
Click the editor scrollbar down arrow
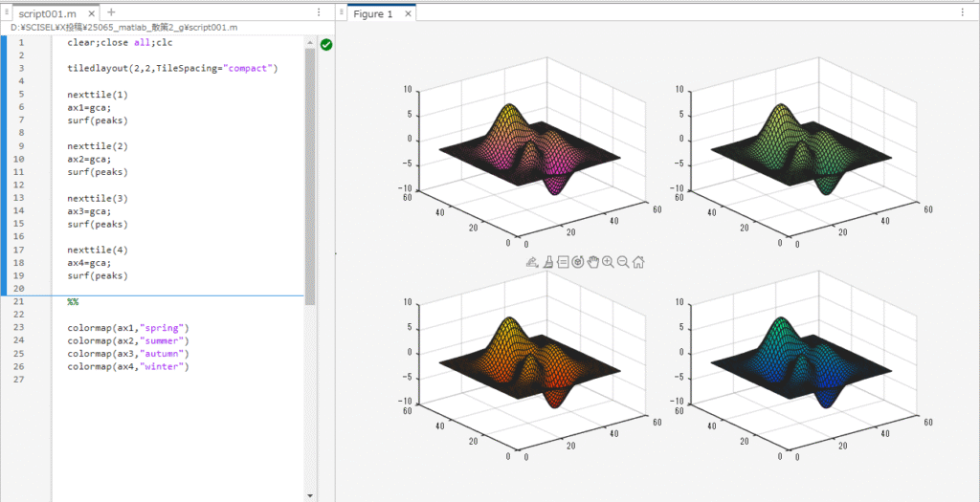[x=309, y=495]
